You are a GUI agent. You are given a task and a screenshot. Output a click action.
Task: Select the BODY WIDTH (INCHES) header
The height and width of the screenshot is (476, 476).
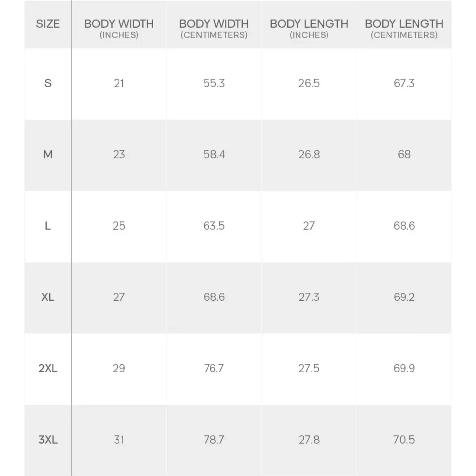click(119, 29)
